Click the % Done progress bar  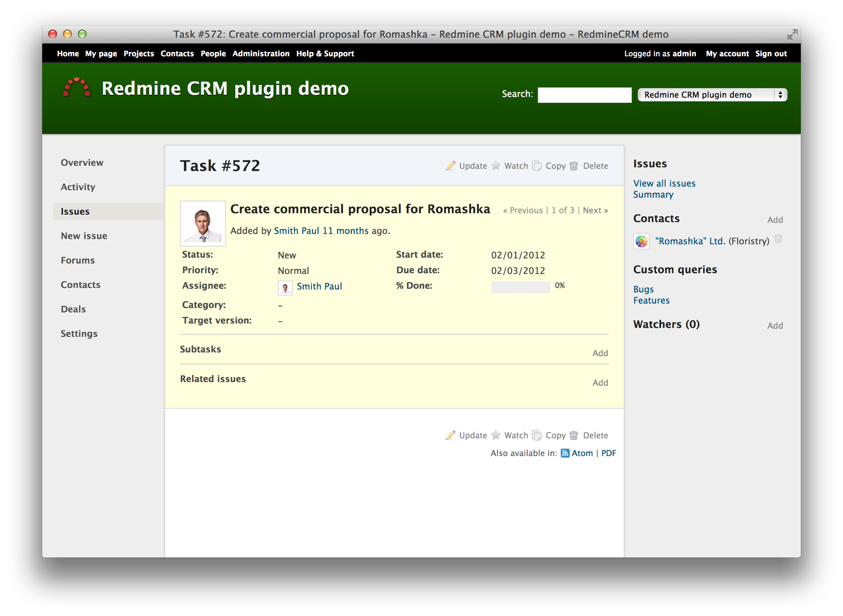(x=520, y=287)
